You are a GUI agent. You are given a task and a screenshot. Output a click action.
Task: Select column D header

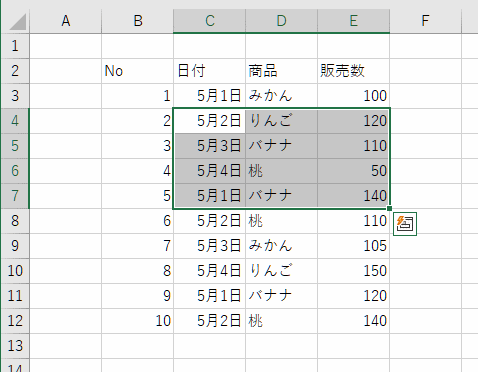(281, 21)
